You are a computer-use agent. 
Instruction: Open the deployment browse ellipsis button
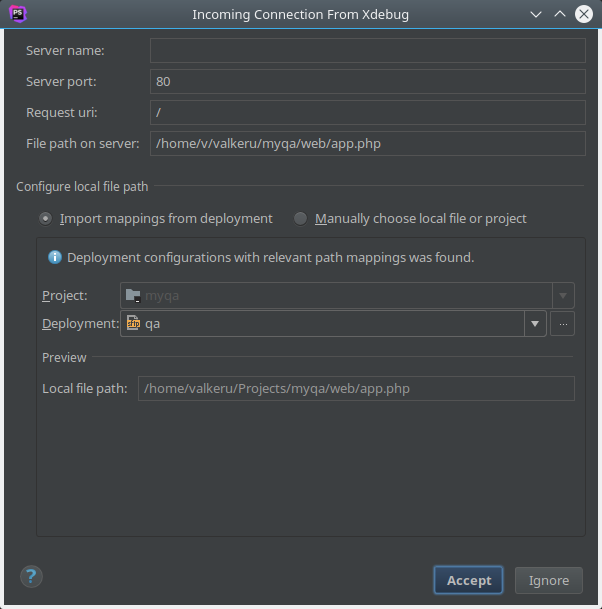coord(563,323)
